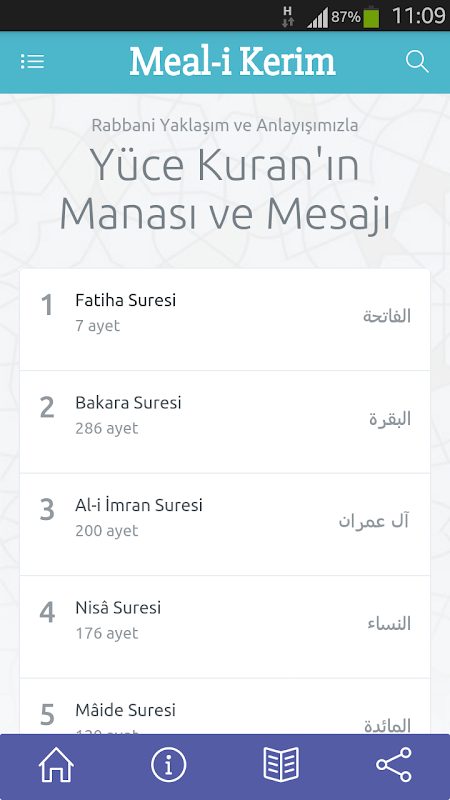Tap the Meal-i Kerim title
Image resolution: width=450 pixels, height=800 pixels.
(233, 62)
